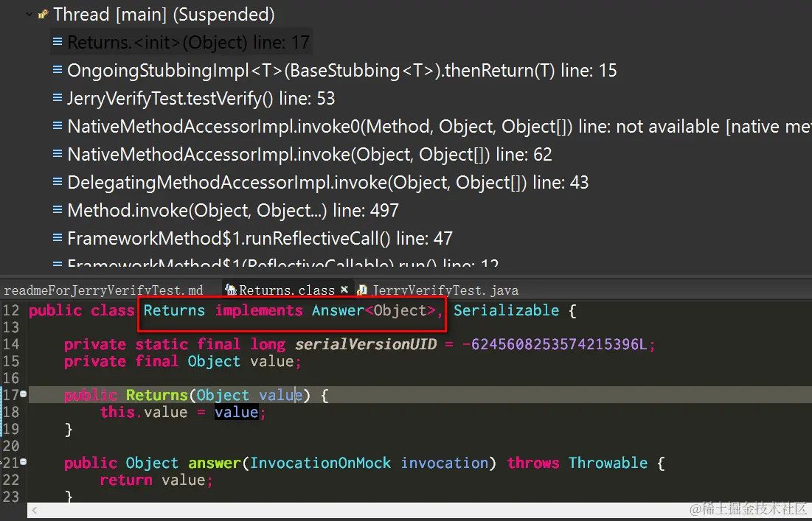Viewport: 812px width, 521px height.
Task: Click serialVersionUID field name on line 14
Action: click(x=366, y=344)
